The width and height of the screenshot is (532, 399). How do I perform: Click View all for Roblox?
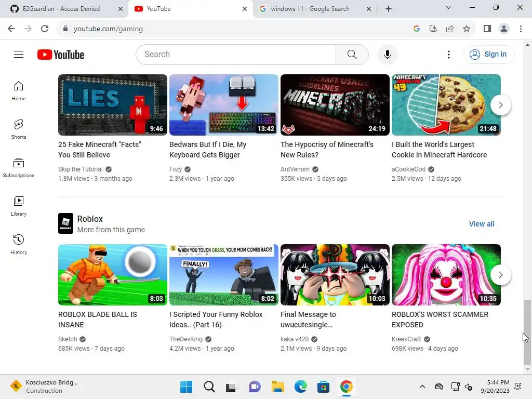click(x=482, y=224)
